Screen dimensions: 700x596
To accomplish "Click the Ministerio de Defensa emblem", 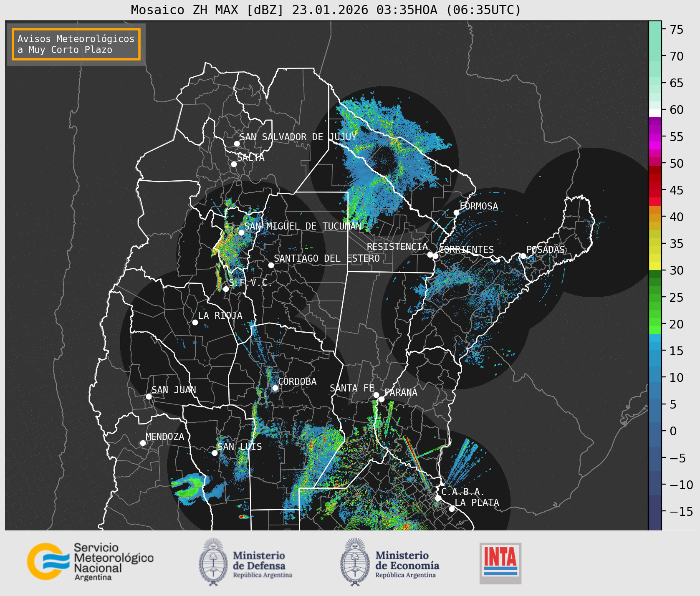I will click(x=213, y=562).
